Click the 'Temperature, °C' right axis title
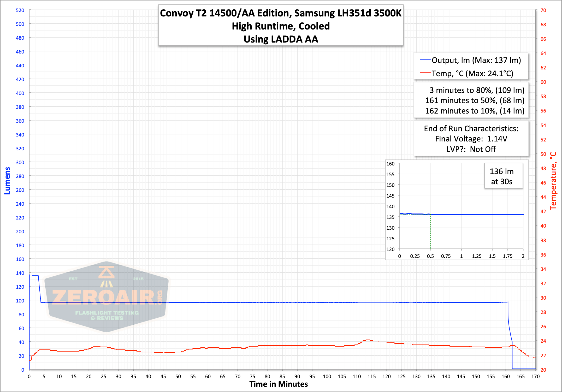Screen dimensions: 562x392 click(x=553, y=181)
